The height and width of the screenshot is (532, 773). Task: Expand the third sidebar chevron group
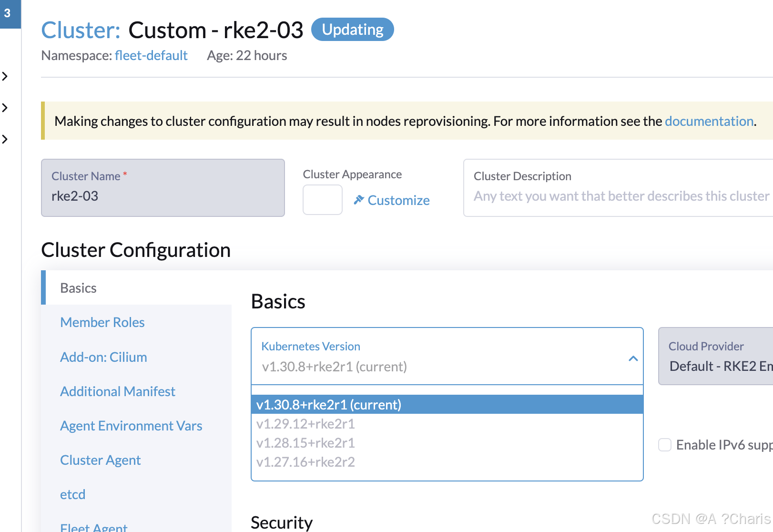pyautogui.click(x=5, y=139)
